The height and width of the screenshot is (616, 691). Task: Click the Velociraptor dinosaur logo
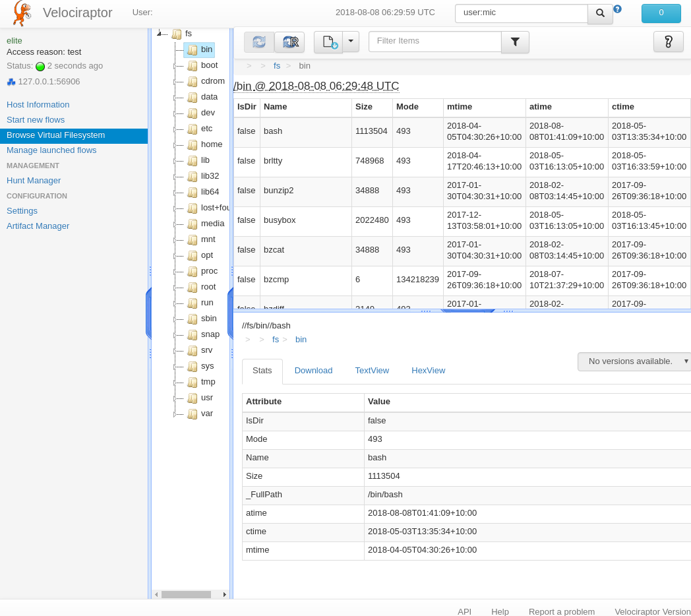pyautogui.click(x=22, y=13)
